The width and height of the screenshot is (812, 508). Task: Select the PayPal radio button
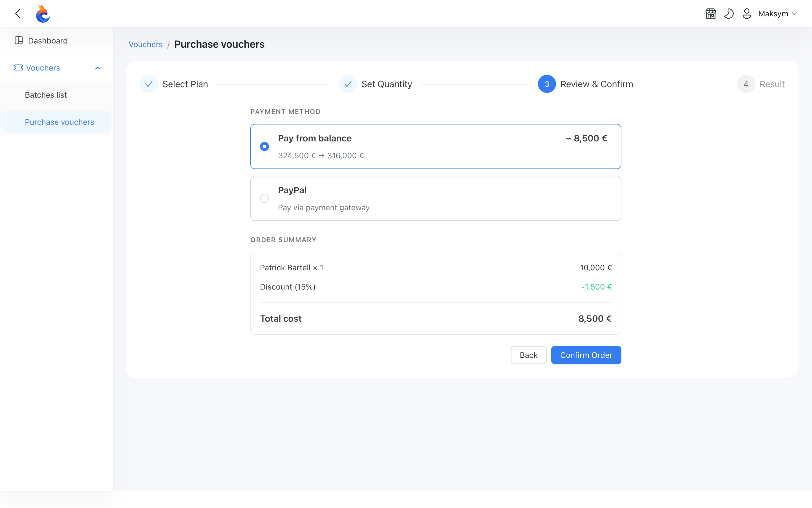pos(264,198)
